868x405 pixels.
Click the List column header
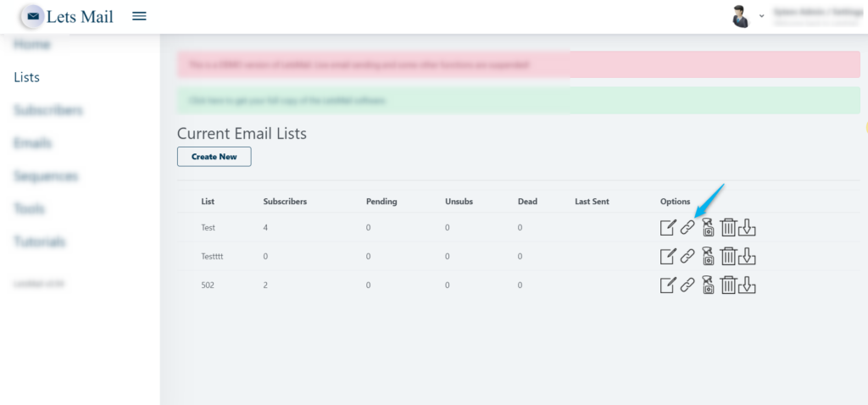208,202
